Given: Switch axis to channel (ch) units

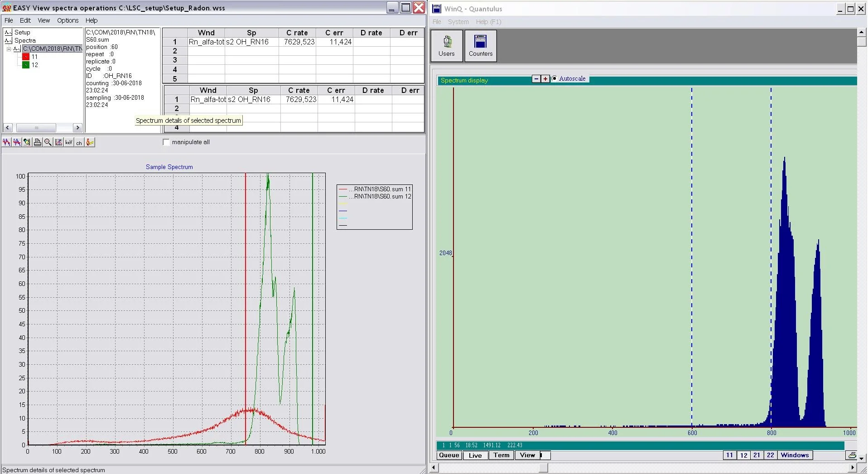Looking at the screenshot, I should coord(79,142).
